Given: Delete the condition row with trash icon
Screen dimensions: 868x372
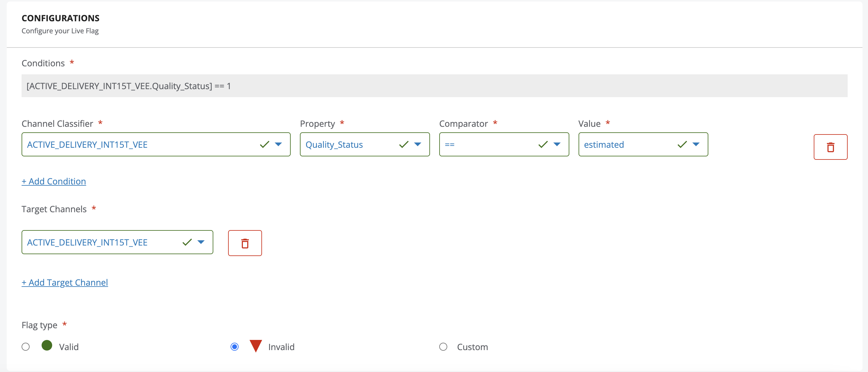Looking at the screenshot, I should click(x=830, y=147).
